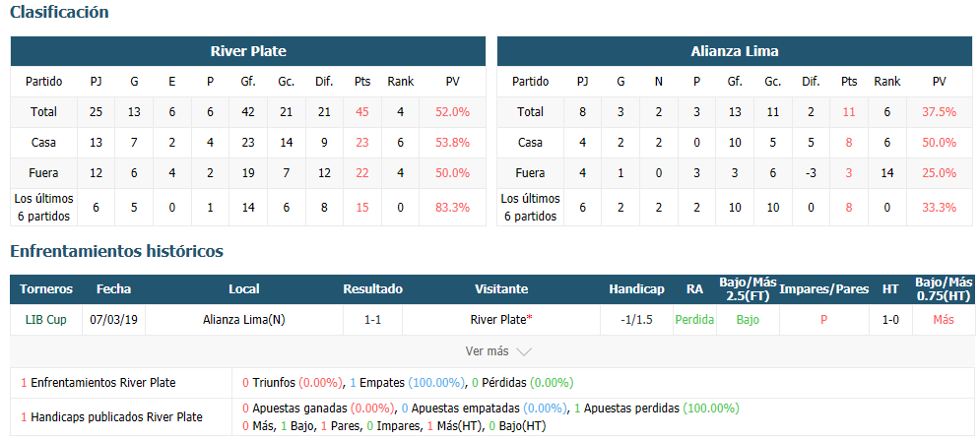Click the Fecha column header
This screenshot has width=980, height=440.
tap(113, 288)
